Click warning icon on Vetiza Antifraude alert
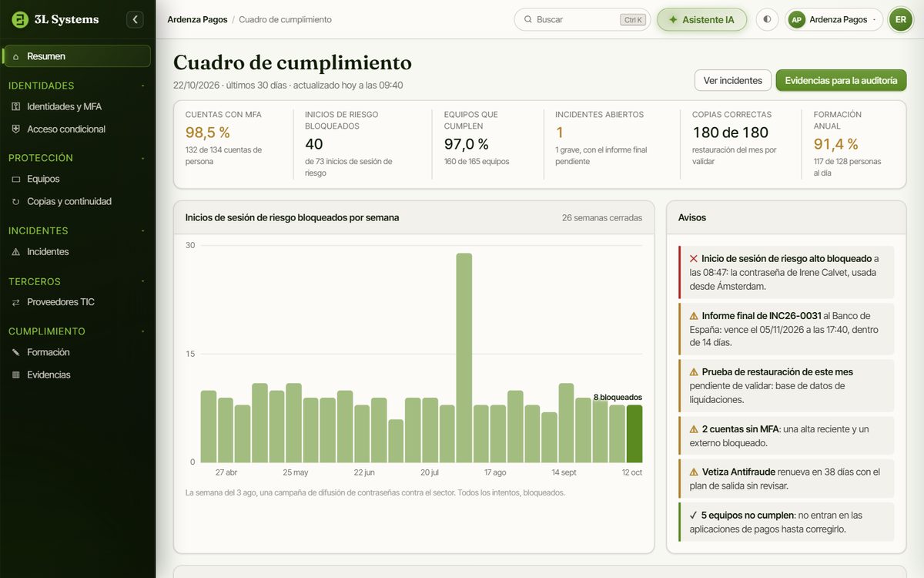The image size is (924, 578). pos(694,472)
